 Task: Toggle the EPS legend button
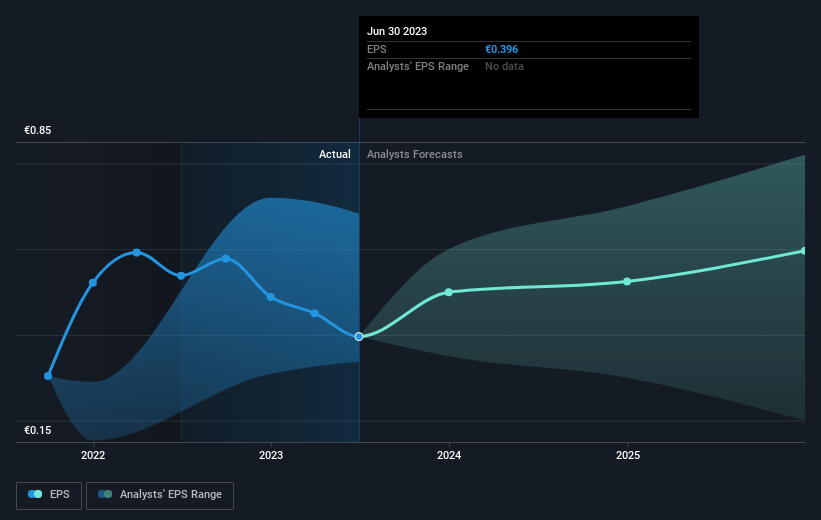(49, 495)
